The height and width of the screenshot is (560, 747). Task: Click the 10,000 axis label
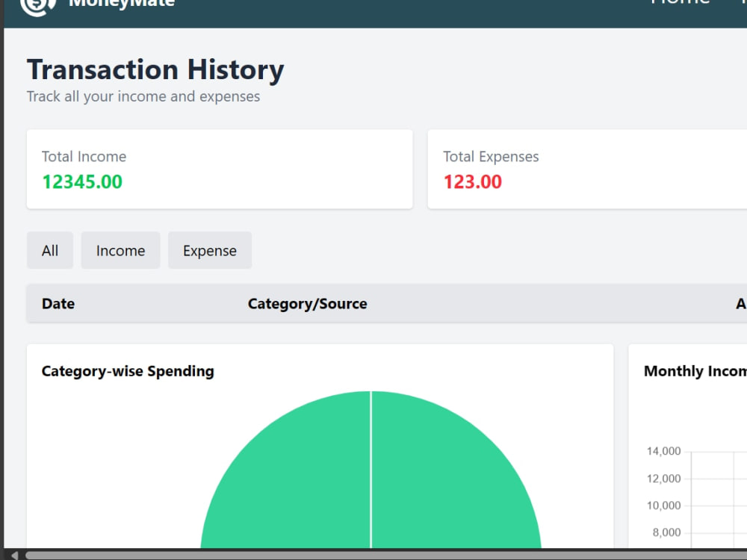(663, 505)
